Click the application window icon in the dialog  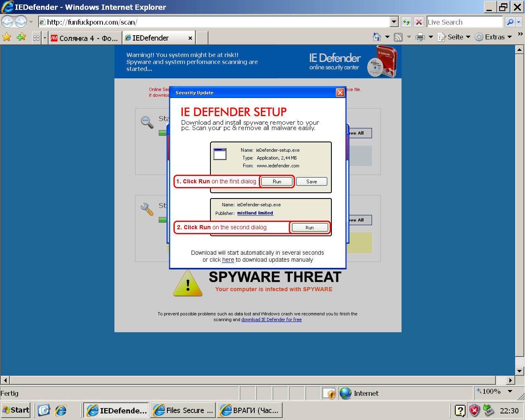(220, 154)
